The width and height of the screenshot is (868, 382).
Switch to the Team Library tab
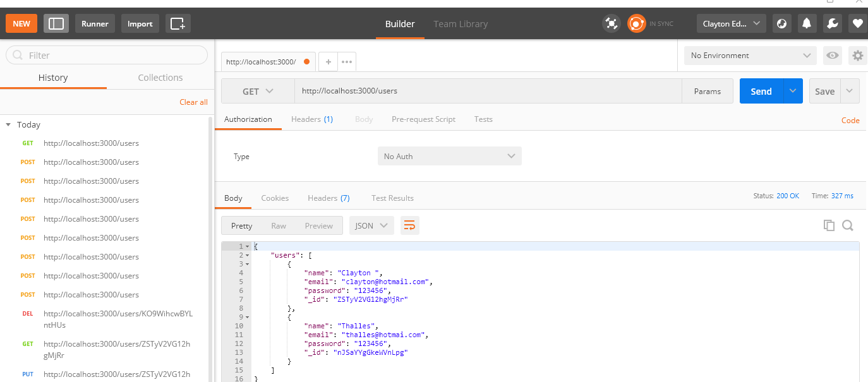[x=460, y=24]
